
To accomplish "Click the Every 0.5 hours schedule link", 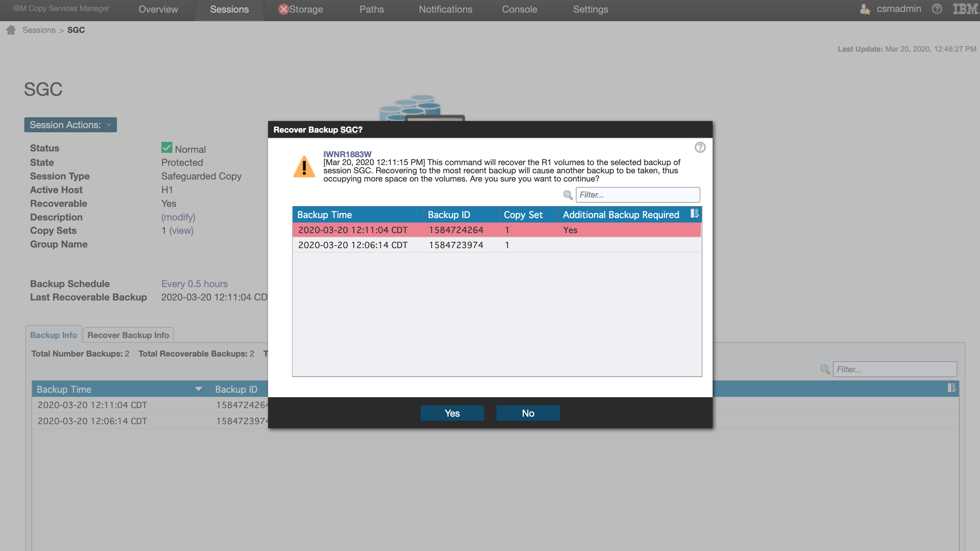I will [195, 284].
